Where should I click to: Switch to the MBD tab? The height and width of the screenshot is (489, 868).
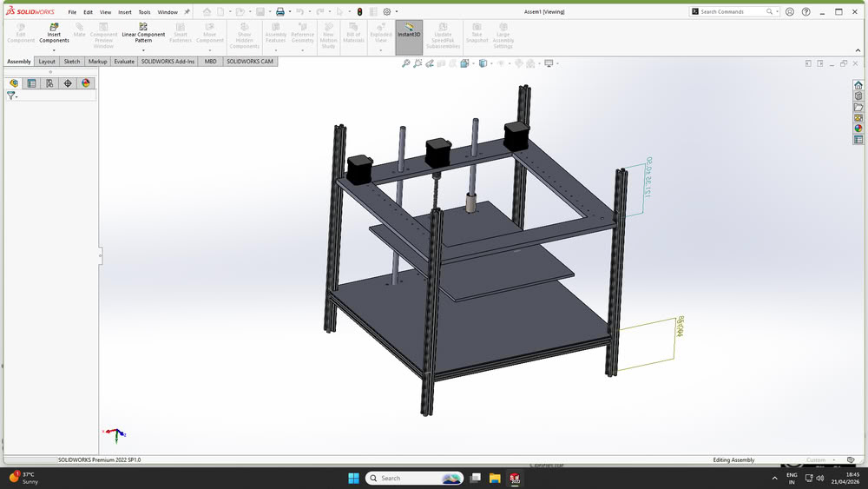coord(210,62)
